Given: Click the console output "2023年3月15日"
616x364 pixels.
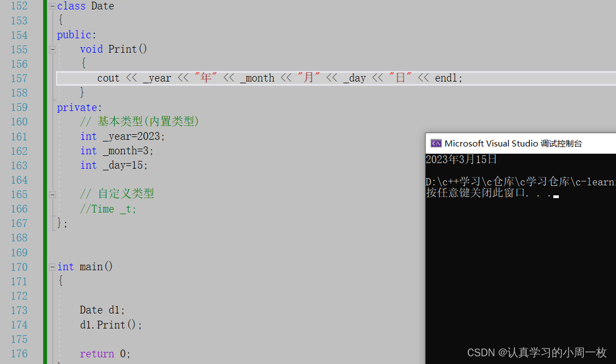Looking at the screenshot, I should [x=461, y=159].
